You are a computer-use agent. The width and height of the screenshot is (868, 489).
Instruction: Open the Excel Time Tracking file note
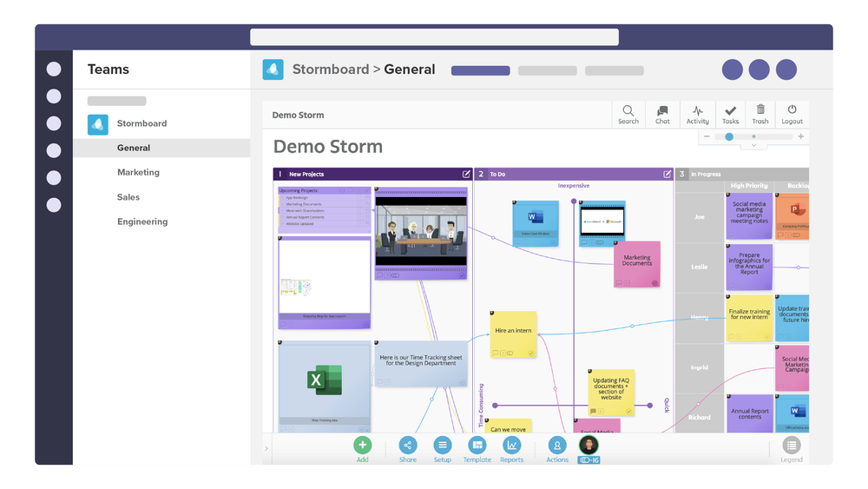pos(325,386)
